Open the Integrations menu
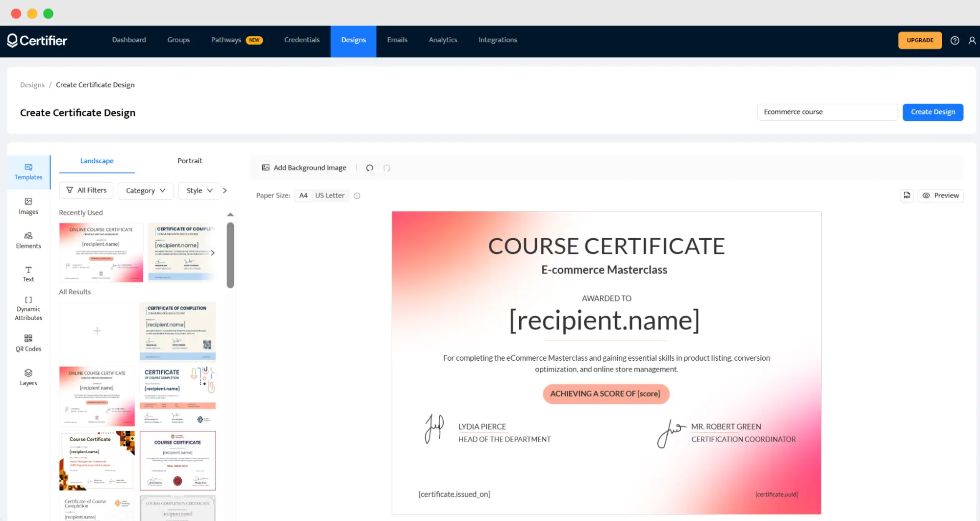This screenshot has height=521, width=980. (x=498, y=40)
